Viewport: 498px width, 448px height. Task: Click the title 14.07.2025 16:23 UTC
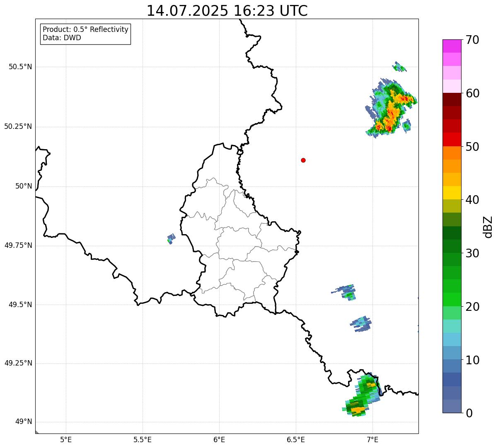point(227,11)
